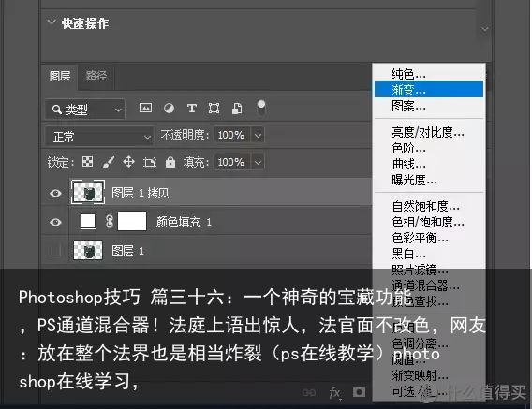Click the adjustment layer filter icon

pyautogui.click(x=169, y=109)
